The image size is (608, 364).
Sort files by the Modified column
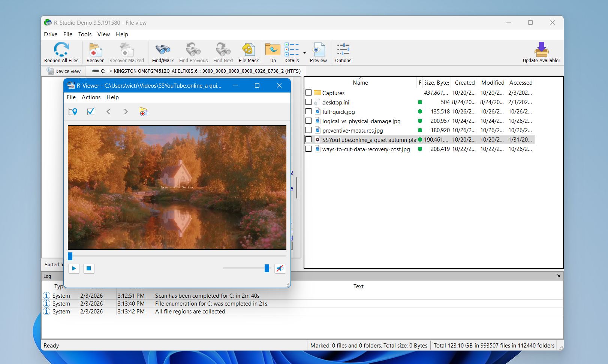point(493,83)
